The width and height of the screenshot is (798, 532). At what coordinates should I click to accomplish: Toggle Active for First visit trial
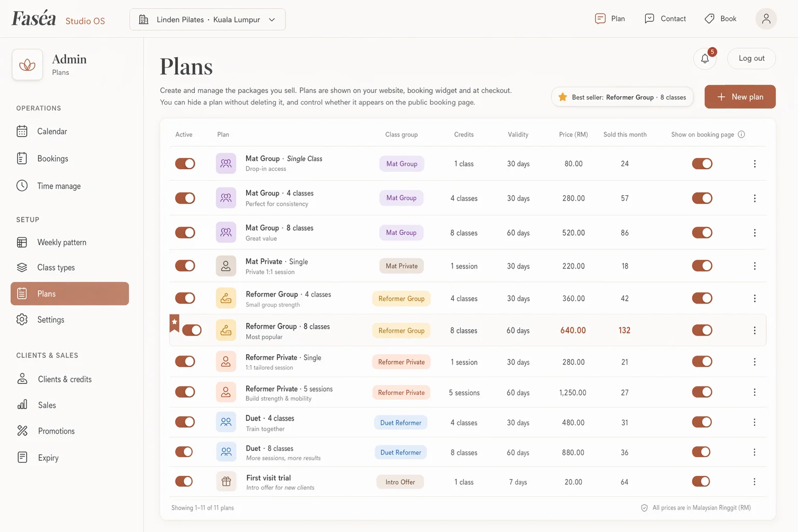[x=184, y=482]
